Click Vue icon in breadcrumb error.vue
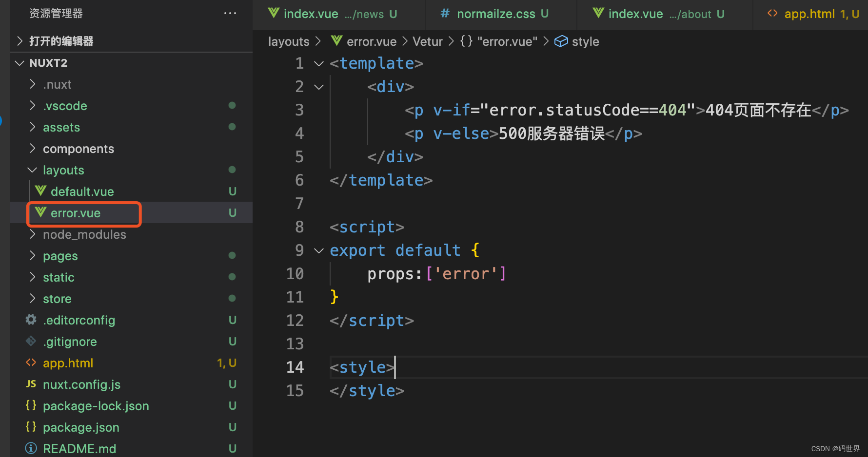Viewport: 868px width, 457px height. (336, 41)
